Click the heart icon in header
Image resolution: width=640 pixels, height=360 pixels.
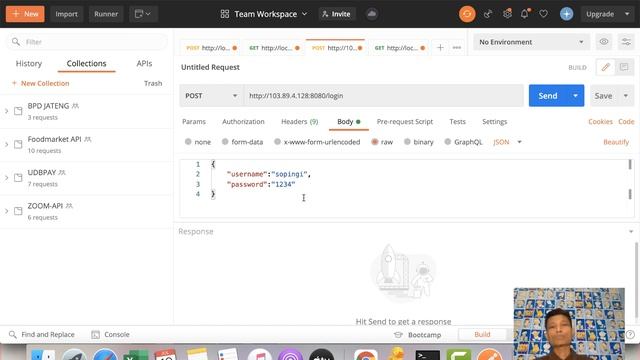click(543, 14)
